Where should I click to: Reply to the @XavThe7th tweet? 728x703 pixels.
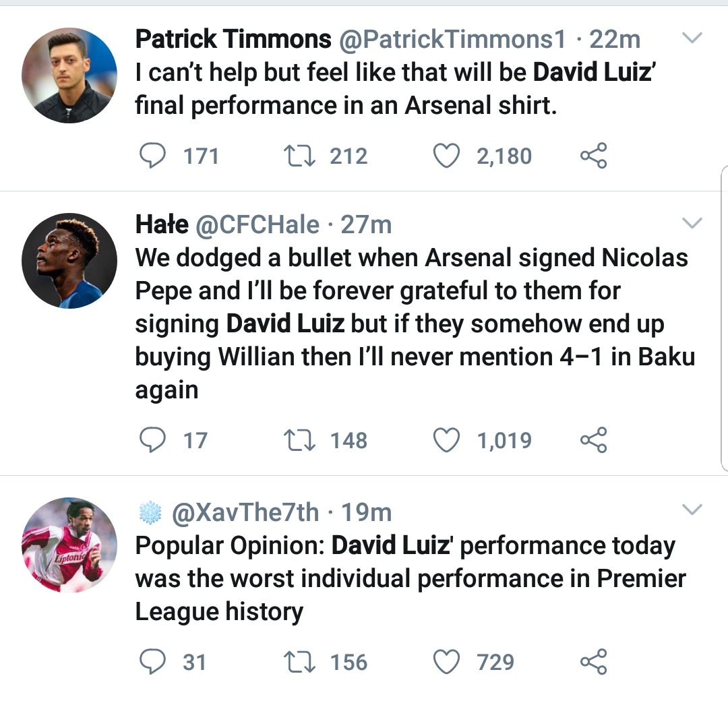click(x=152, y=661)
